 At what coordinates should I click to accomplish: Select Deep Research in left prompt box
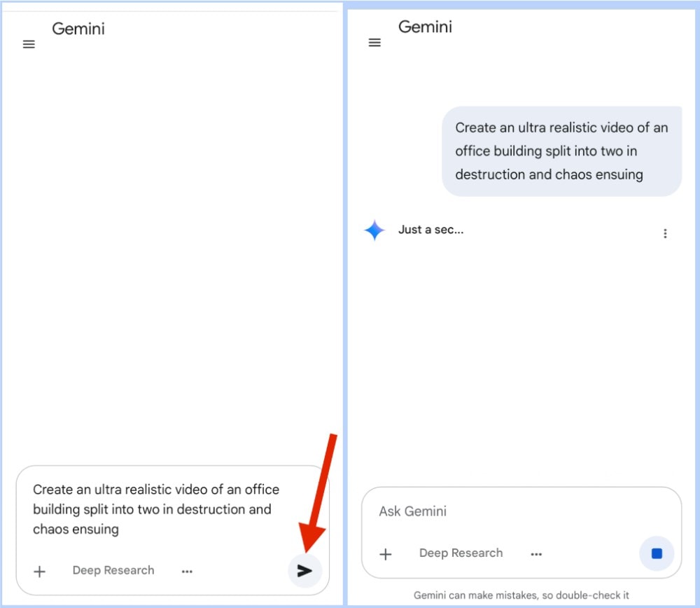(113, 570)
